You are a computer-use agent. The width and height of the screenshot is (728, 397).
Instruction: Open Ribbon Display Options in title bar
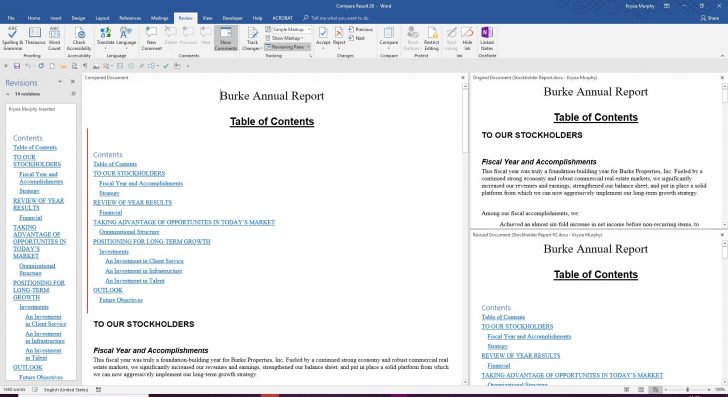click(x=667, y=6)
